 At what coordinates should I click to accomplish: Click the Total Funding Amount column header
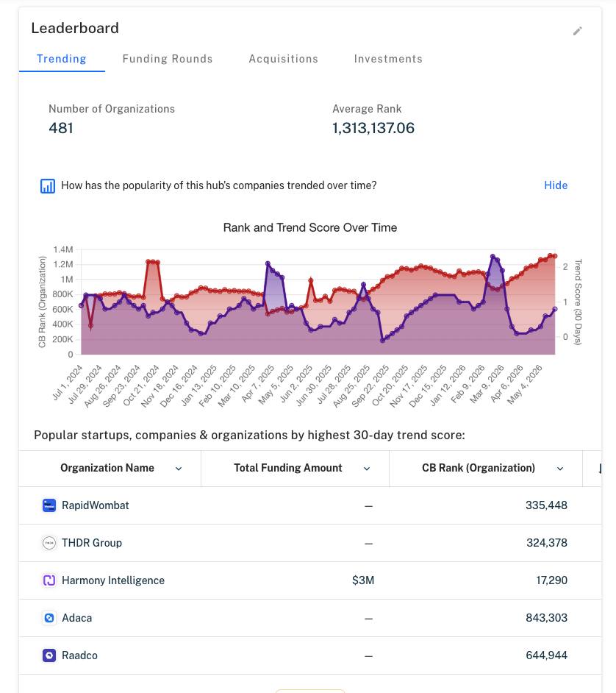tap(288, 468)
